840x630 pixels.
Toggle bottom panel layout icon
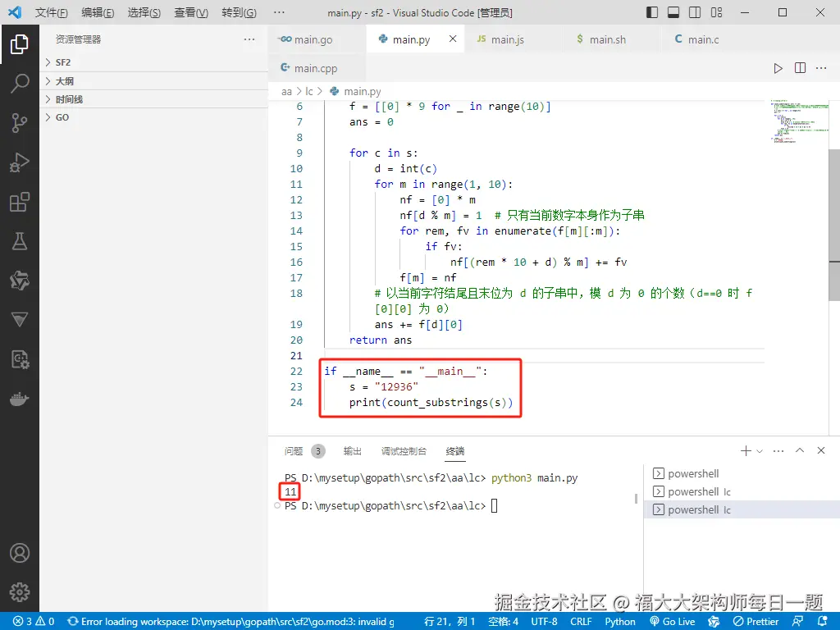point(673,12)
